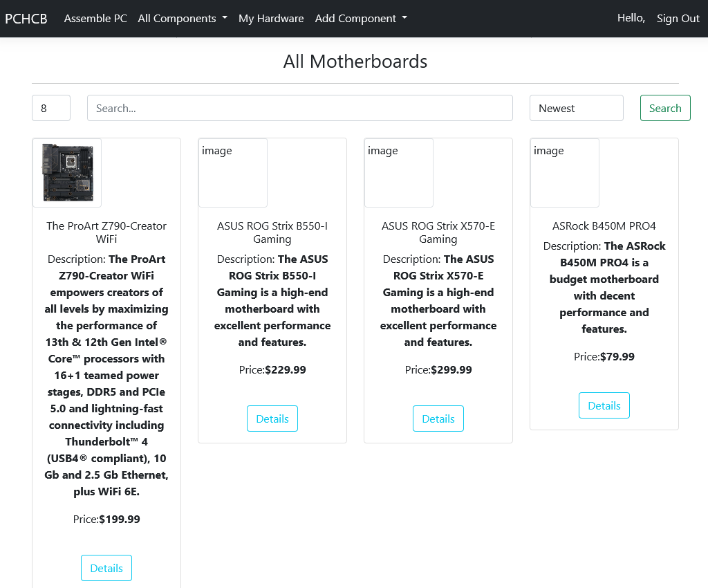Click the ASRock B450M PRO4 image placeholder

565,173
